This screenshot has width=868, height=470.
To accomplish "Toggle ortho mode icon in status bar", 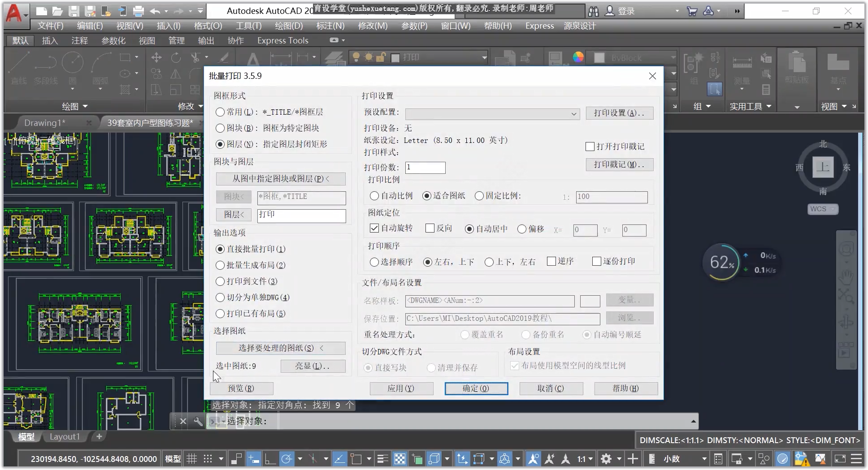I will pos(270,459).
